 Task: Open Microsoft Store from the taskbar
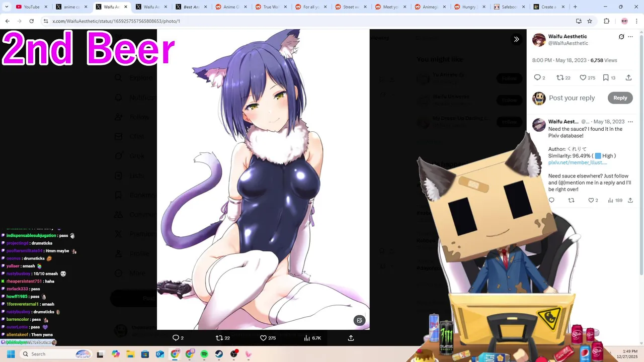point(145,354)
